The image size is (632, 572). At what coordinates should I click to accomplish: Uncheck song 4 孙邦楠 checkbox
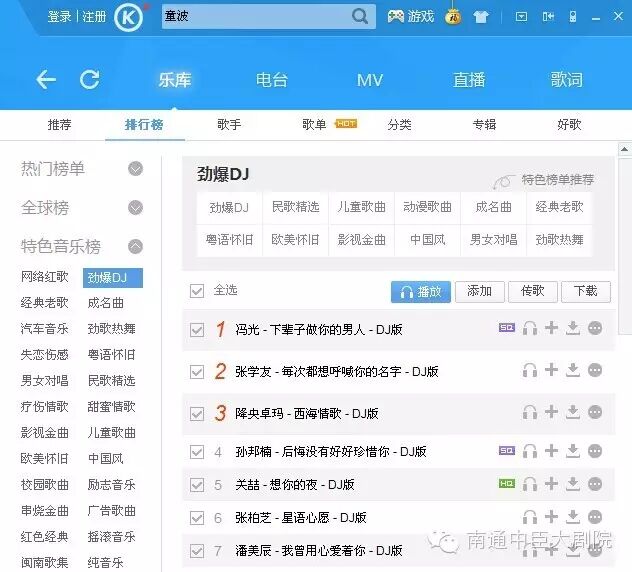point(197,452)
